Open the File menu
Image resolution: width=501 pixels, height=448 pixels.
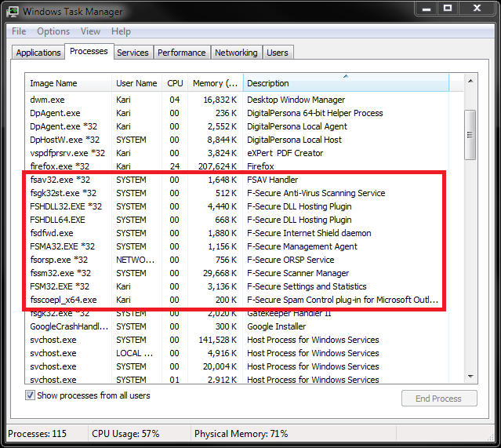[19, 31]
